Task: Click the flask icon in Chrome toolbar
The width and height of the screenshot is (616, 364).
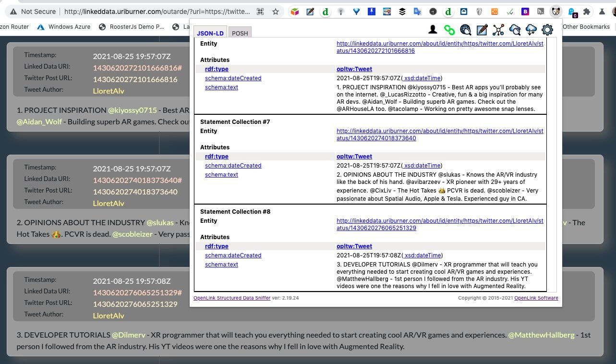Action: (x=602, y=12)
